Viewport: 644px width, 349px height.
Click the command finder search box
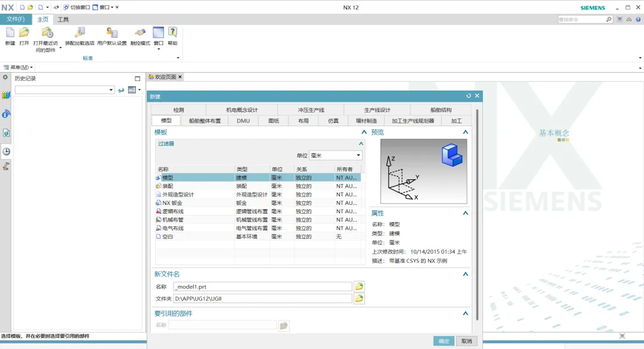point(581,19)
